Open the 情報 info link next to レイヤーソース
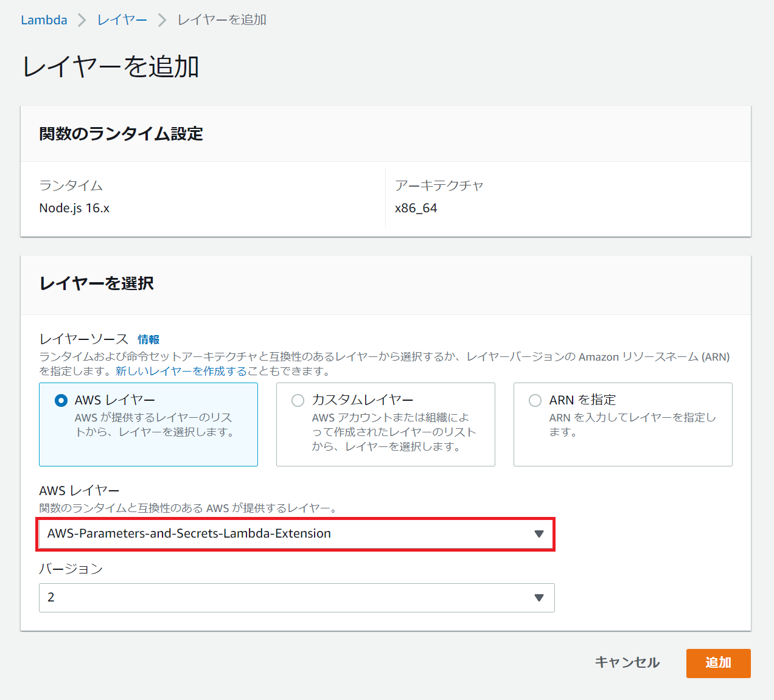 (148, 339)
